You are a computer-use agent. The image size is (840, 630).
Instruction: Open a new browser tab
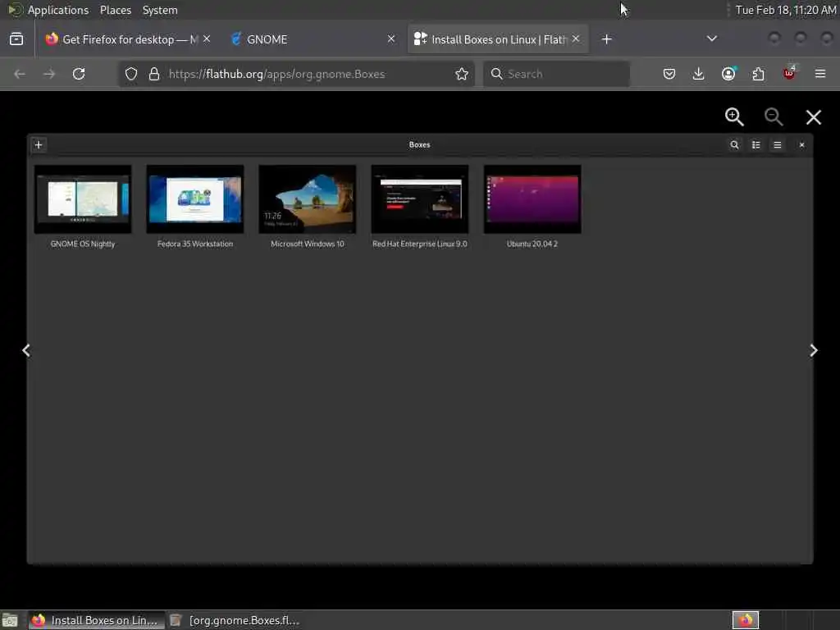coord(606,39)
